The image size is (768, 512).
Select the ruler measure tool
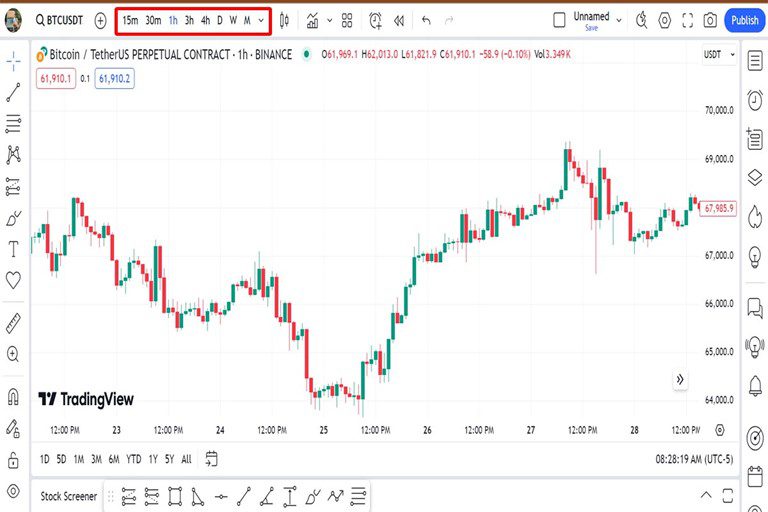14,324
